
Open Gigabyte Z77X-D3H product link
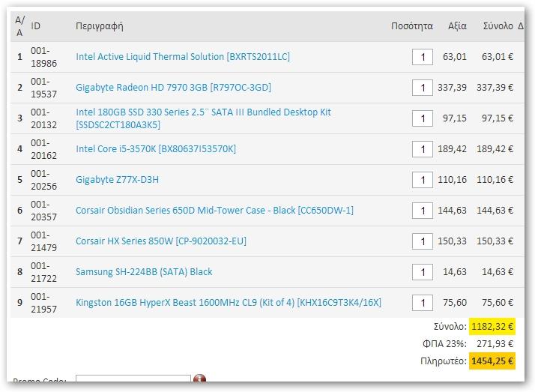[117, 180]
